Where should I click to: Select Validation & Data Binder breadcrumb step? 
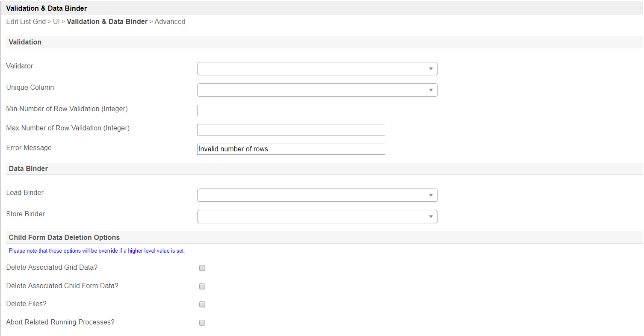(107, 22)
